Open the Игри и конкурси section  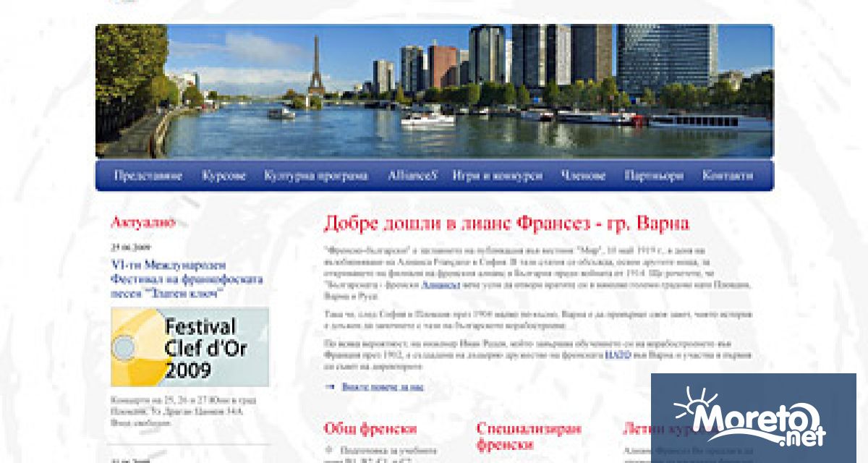pos(498,176)
